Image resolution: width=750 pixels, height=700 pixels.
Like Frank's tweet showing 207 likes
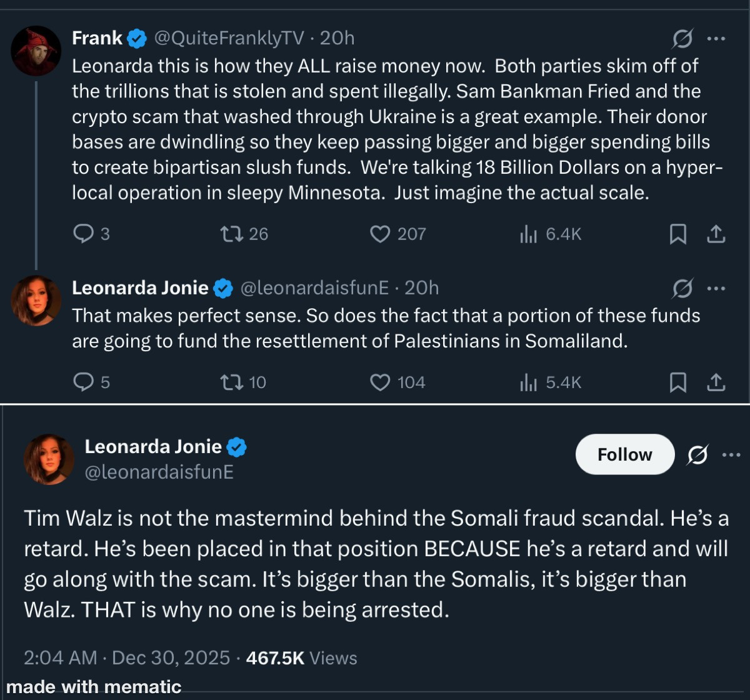[380, 234]
